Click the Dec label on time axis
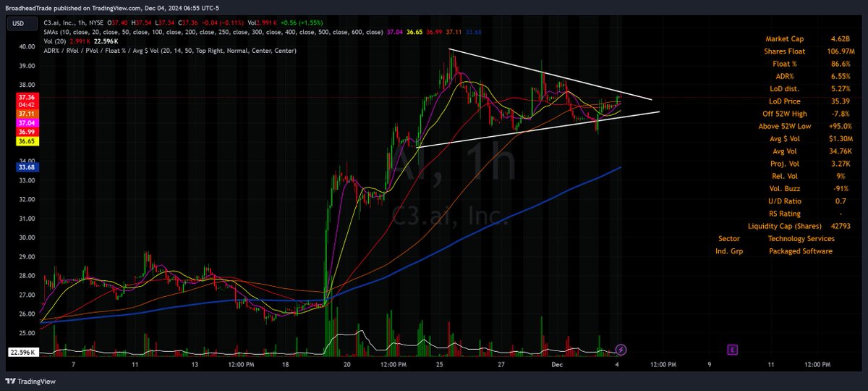 pos(557,366)
